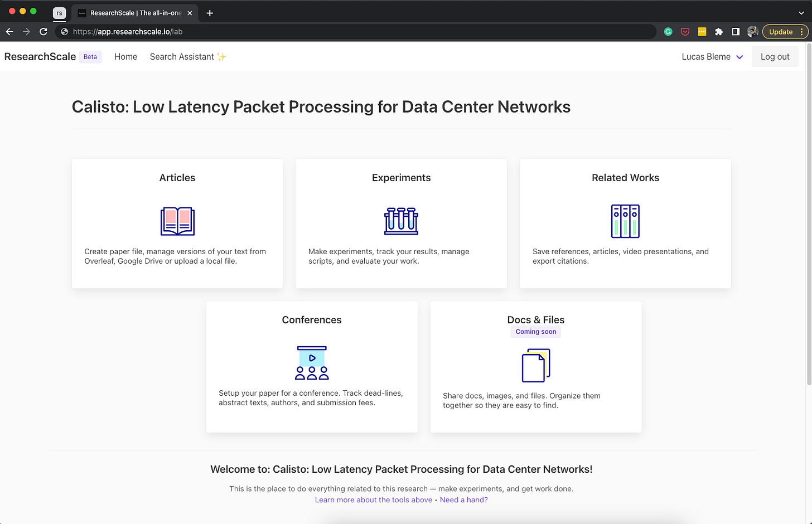Image resolution: width=812 pixels, height=524 pixels.
Task: Click the address bar URL field
Action: click(357, 32)
